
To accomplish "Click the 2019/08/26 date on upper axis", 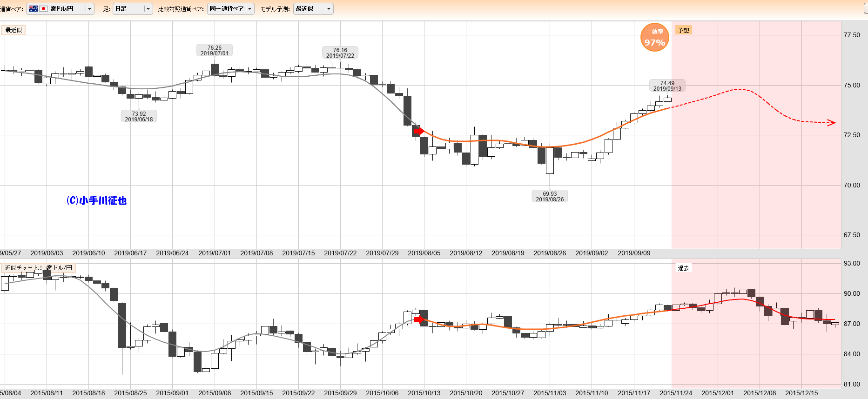I will pos(550,253).
